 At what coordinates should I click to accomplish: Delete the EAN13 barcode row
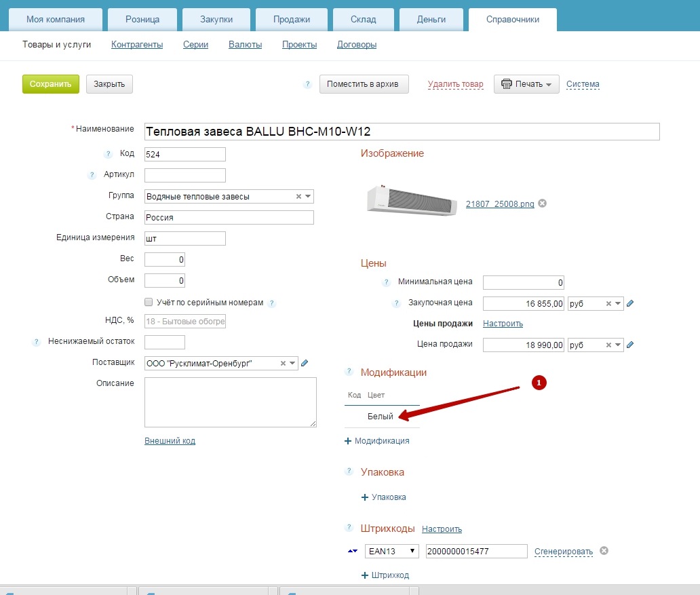tap(604, 550)
